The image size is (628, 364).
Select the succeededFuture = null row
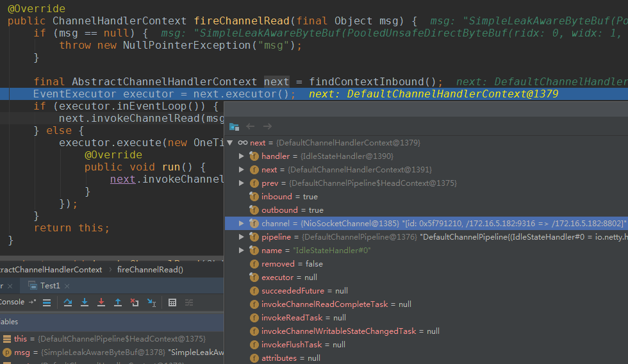(426, 291)
